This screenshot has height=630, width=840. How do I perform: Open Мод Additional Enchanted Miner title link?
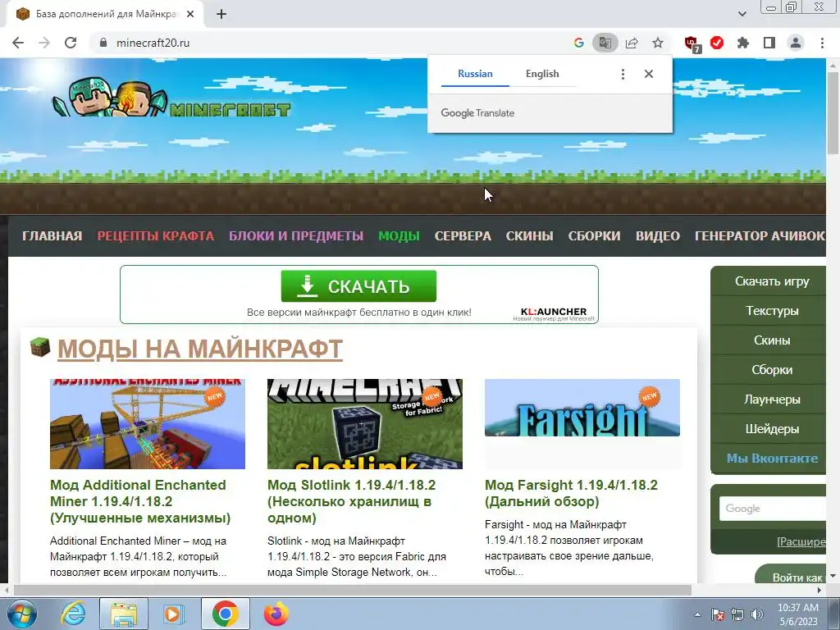[x=140, y=501]
